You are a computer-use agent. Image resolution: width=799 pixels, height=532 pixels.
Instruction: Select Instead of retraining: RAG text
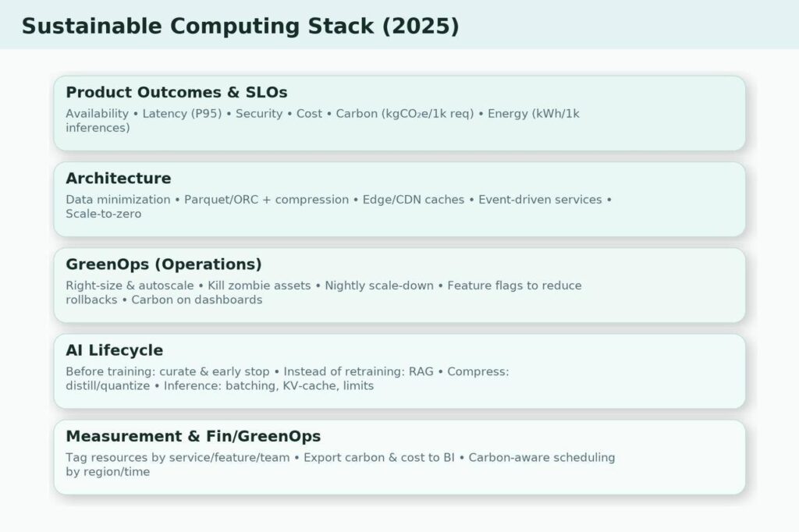(x=358, y=371)
